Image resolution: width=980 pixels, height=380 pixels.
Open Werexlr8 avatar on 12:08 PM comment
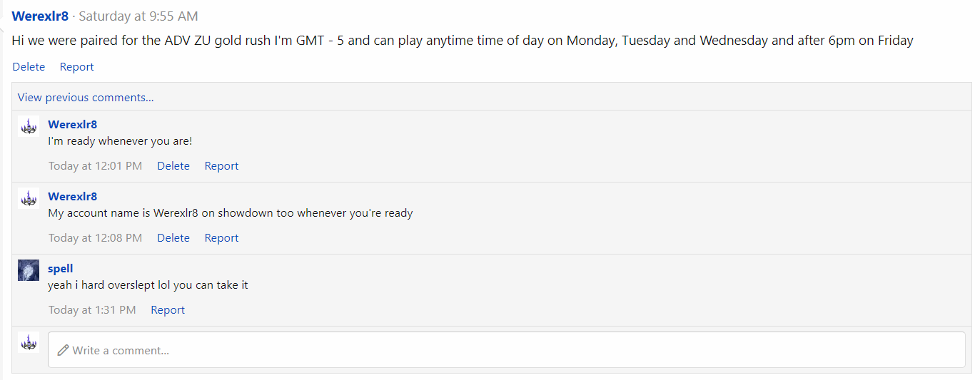pos(29,199)
